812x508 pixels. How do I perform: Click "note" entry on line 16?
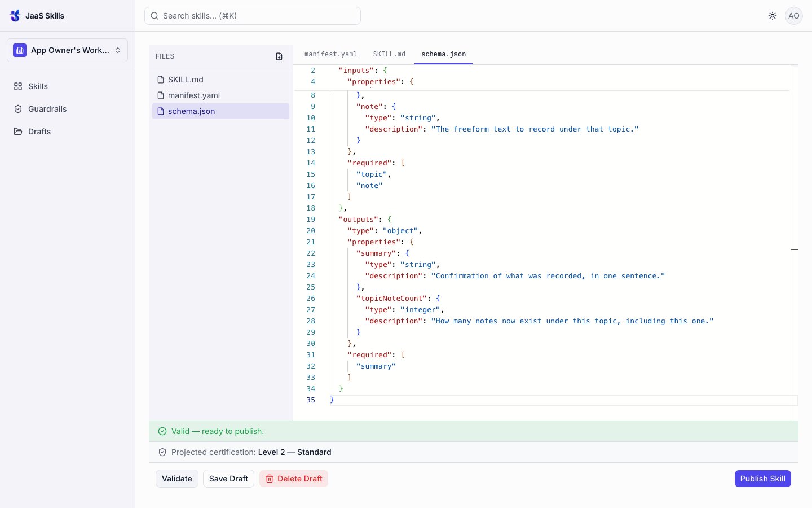[x=369, y=186]
